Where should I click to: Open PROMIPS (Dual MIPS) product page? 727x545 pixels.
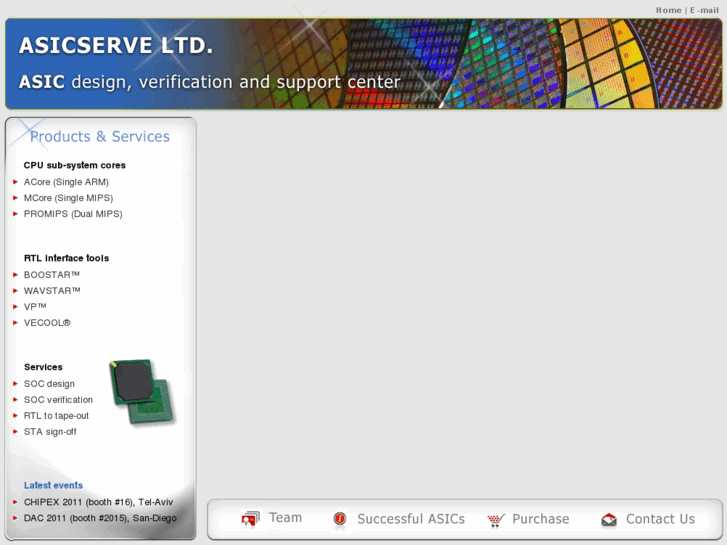click(x=73, y=214)
